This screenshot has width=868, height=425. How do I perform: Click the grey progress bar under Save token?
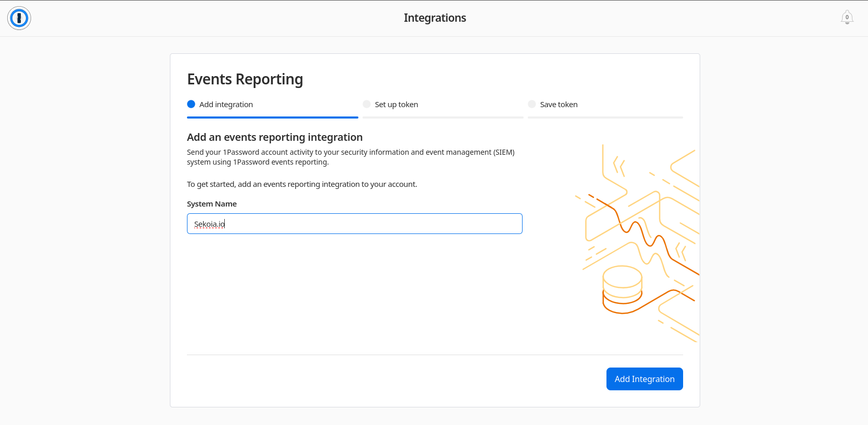[605, 118]
